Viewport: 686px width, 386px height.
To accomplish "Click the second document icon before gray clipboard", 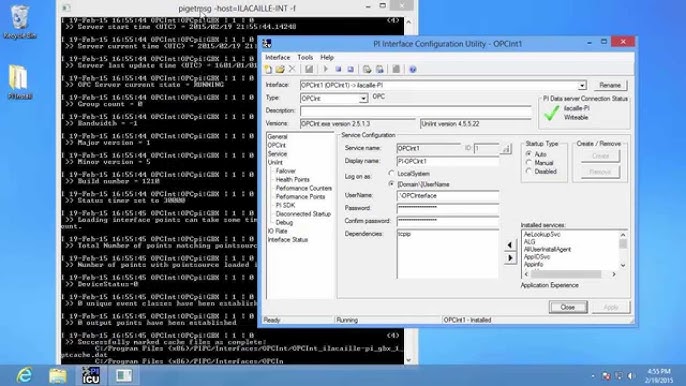I will [x=380, y=69].
